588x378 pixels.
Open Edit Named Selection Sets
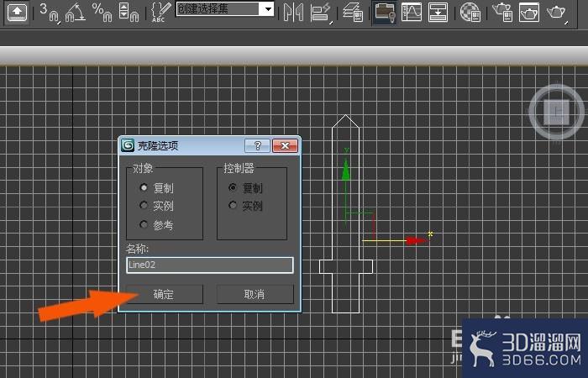click(160, 13)
